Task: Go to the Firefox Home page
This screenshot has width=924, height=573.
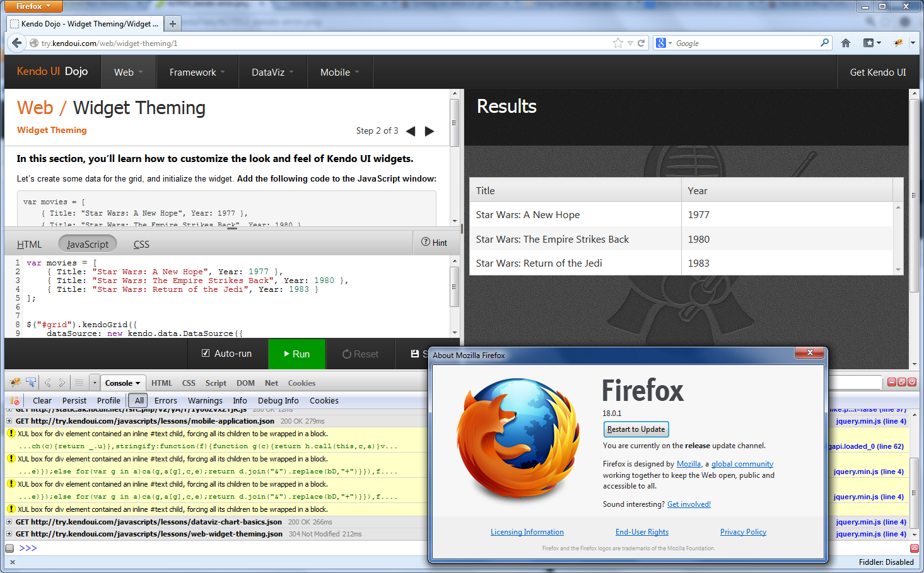Action: [846, 43]
